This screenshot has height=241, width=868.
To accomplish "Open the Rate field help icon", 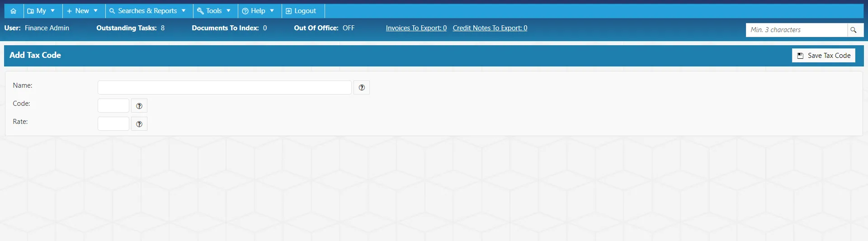I will (139, 124).
